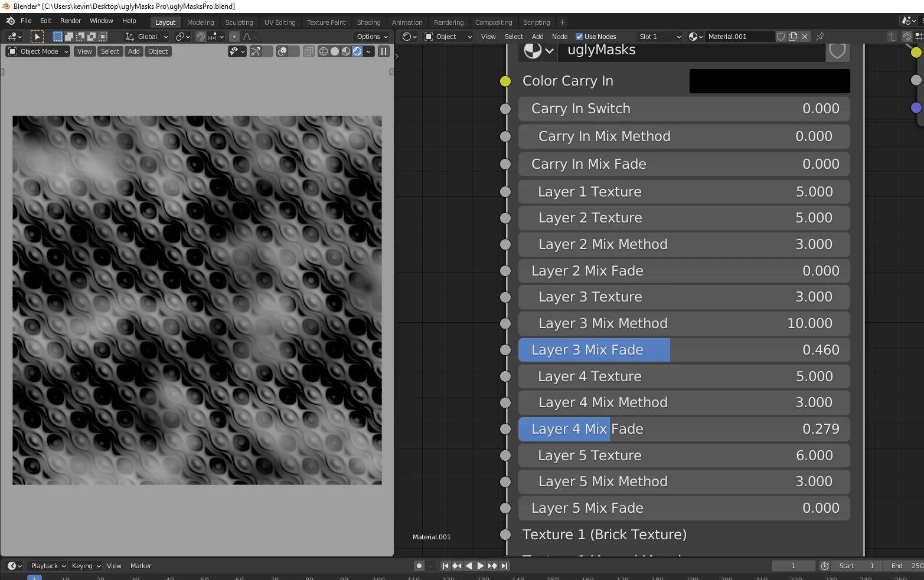
Task: Open the Node menu in the shader editor
Action: [559, 36]
